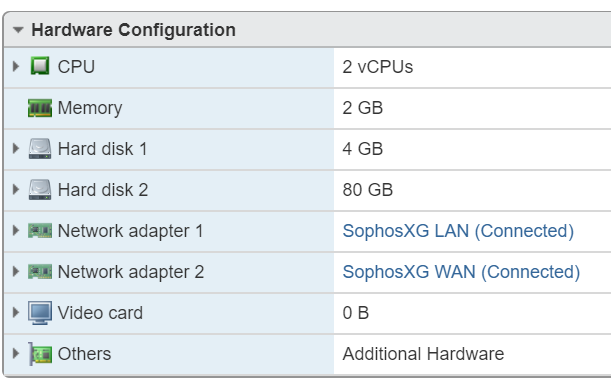This screenshot has height=382, width=611.
Task: Expand the Others row arrow
Action: click(16, 354)
